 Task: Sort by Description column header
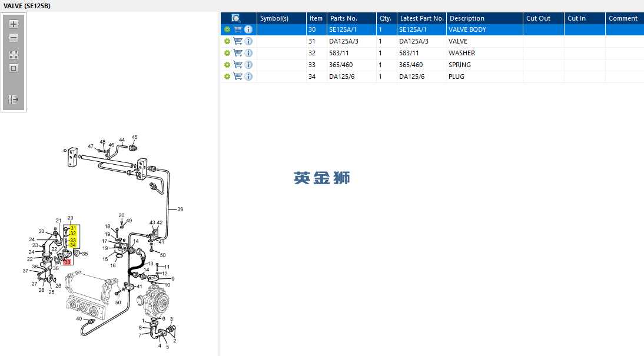[x=484, y=18]
